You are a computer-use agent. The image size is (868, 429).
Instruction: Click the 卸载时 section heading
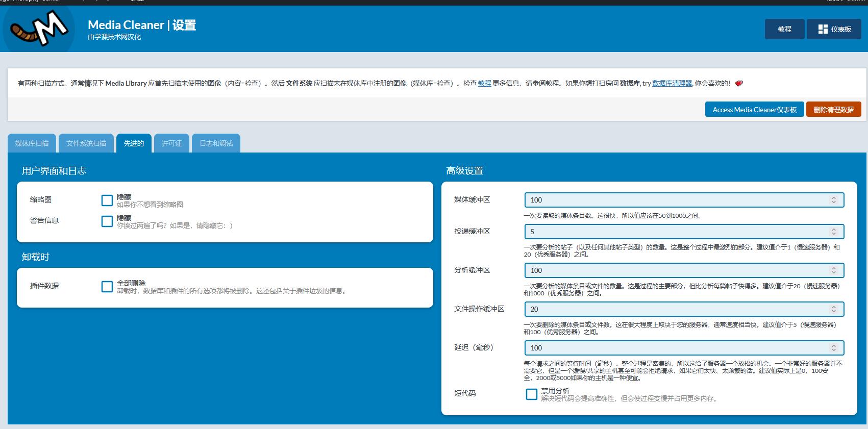coord(36,257)
